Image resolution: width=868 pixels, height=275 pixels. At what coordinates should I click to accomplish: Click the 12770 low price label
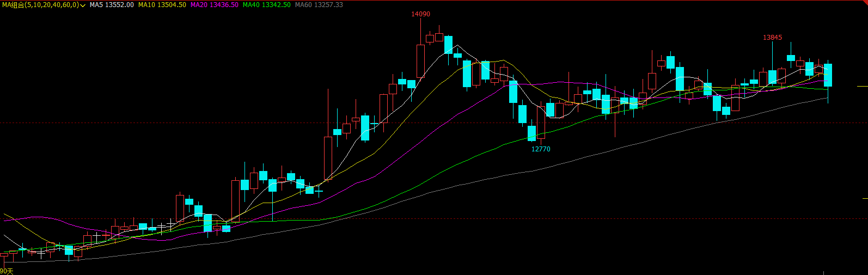tap(541, 149)
